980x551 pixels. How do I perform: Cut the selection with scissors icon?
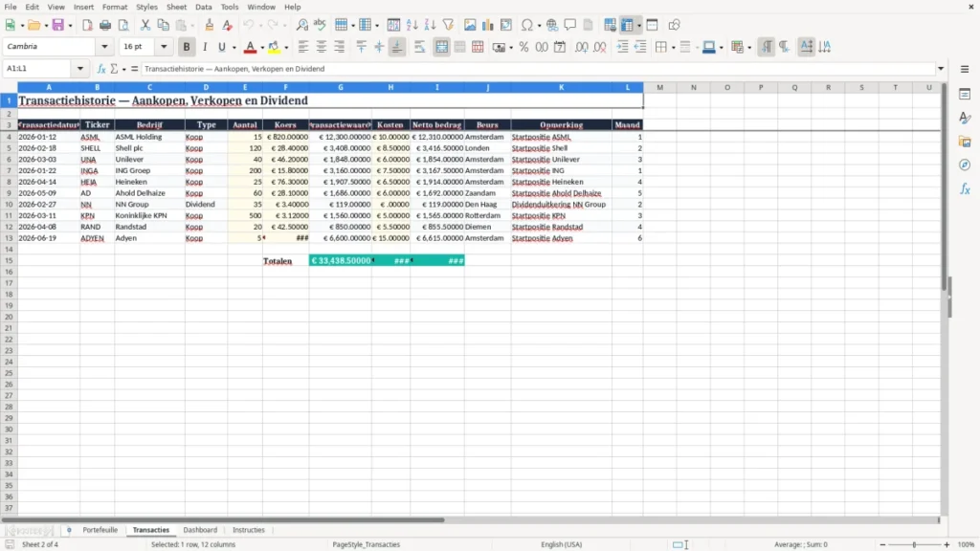click(145, 25)
